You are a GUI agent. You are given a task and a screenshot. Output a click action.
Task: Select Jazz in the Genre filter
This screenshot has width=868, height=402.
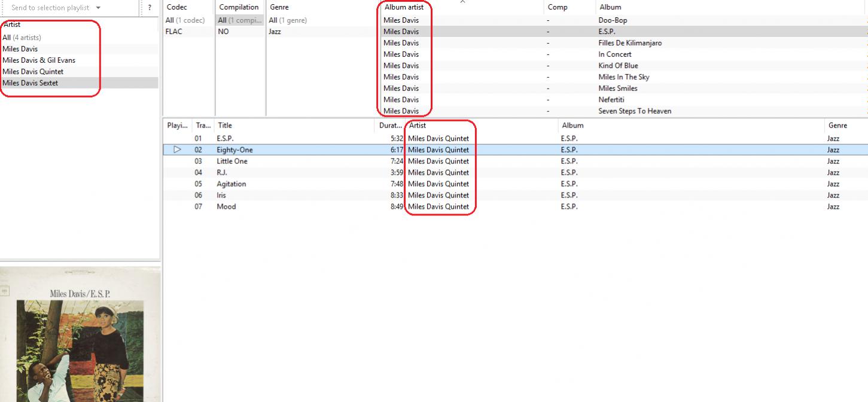point(275,32)
